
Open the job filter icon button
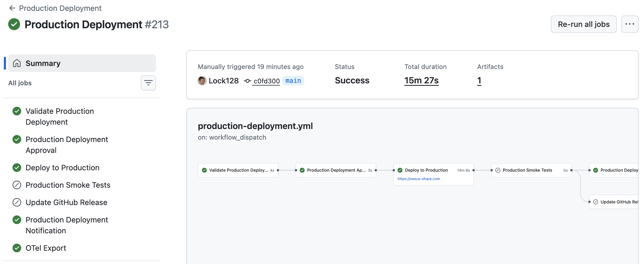coord(148,83)
